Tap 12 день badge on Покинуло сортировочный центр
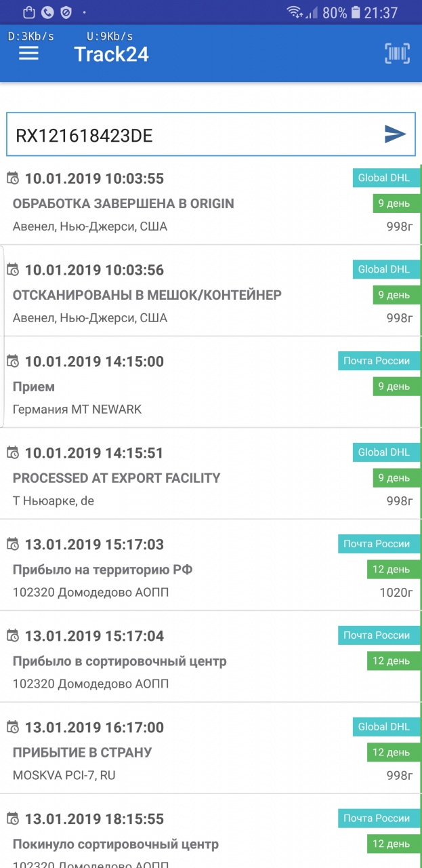The image size is (422, 868). pos(391,844)
